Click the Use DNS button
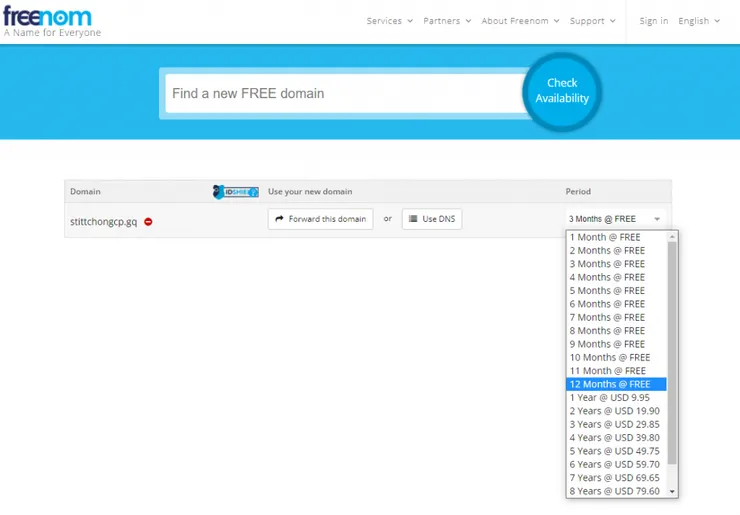 [432, 219]
